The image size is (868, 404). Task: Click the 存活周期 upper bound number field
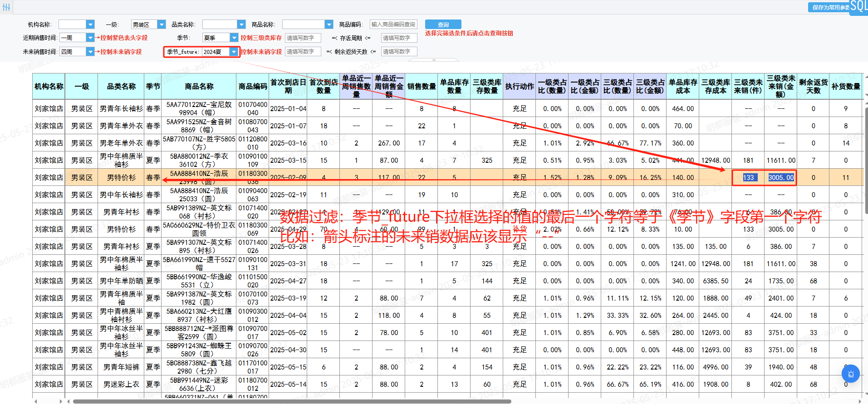[399, 38]
